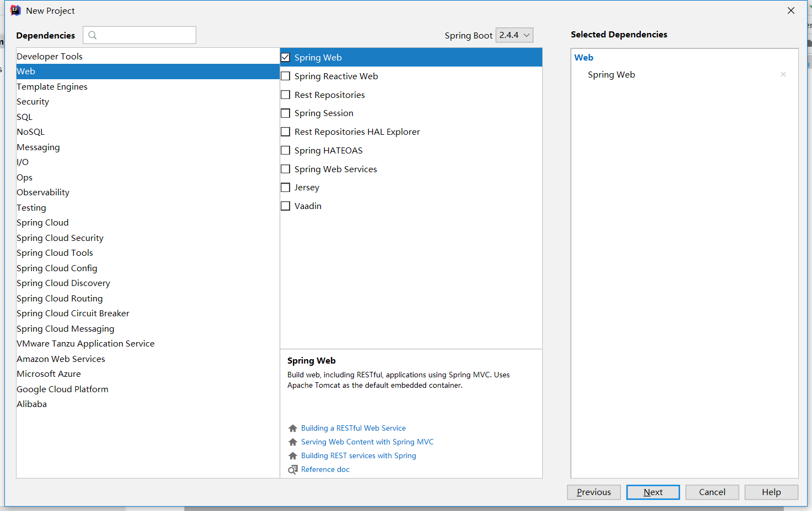Uncheck the Spring Web checkbox
812x511 pixels.
(x=285, y=57)
